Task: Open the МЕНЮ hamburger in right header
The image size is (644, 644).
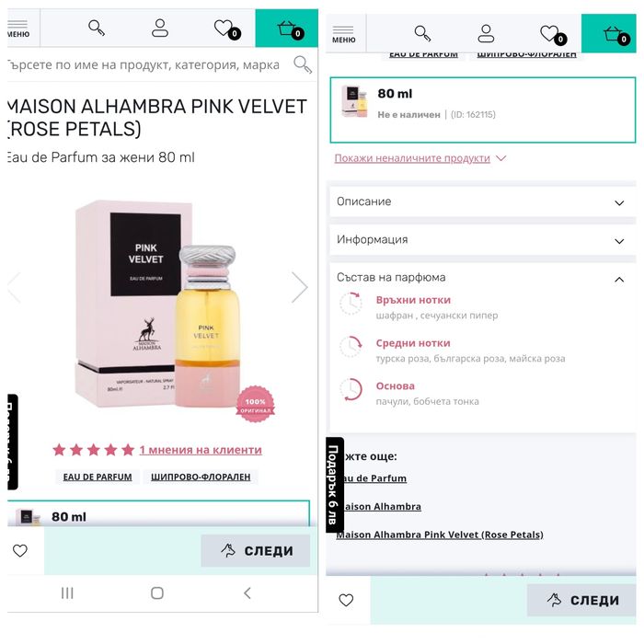Action: point(343,34)
